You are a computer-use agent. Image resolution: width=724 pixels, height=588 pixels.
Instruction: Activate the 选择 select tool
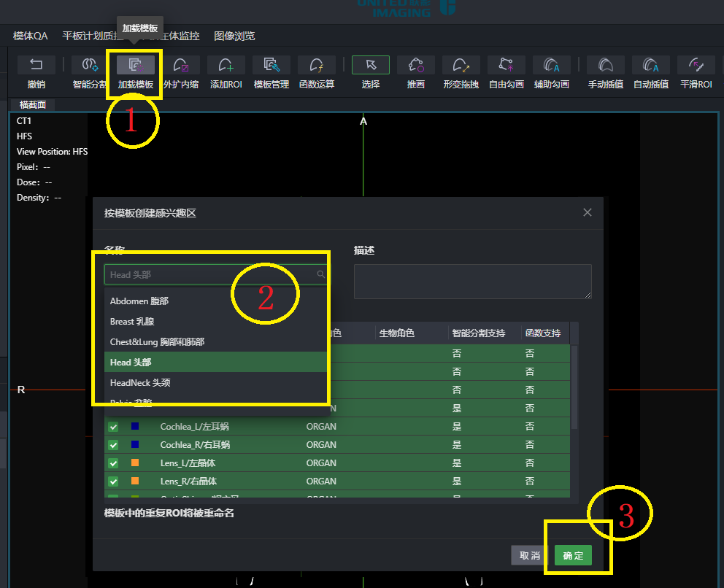click(x=370, y=72)
